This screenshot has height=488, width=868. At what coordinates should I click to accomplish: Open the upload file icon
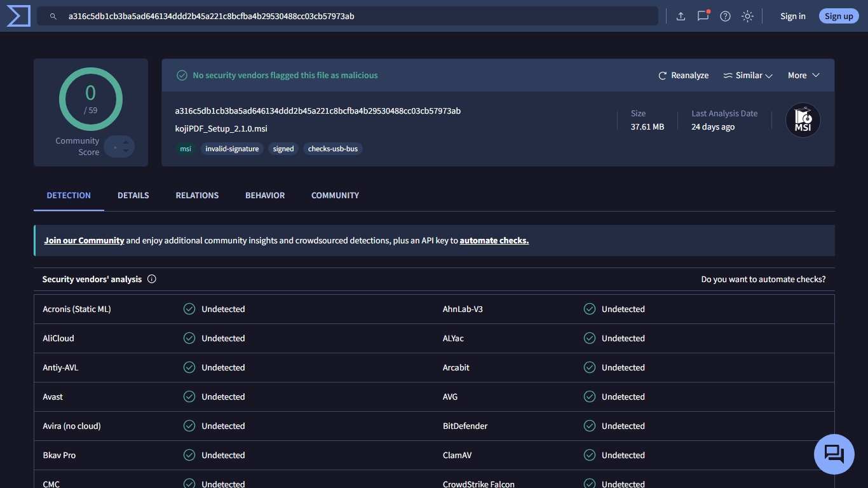(681, 17)
